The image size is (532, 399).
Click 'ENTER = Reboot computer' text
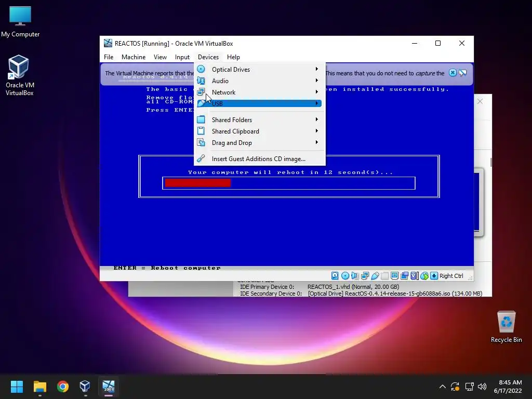click(x=167, y=268)
